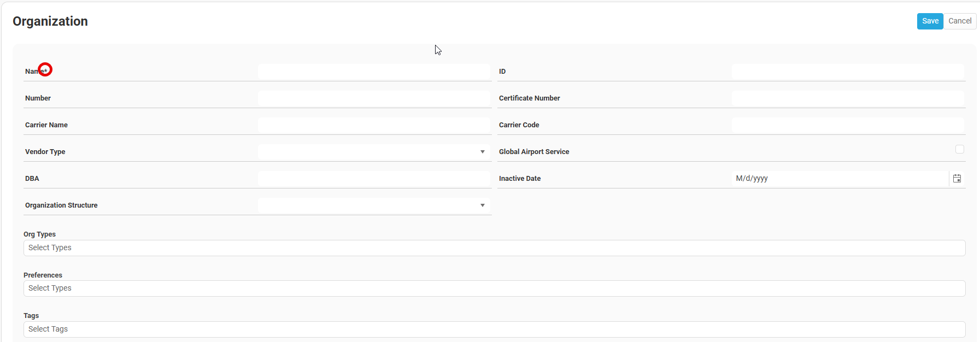
Task: Click the Carrier Code input
Action: coord(848,125)
